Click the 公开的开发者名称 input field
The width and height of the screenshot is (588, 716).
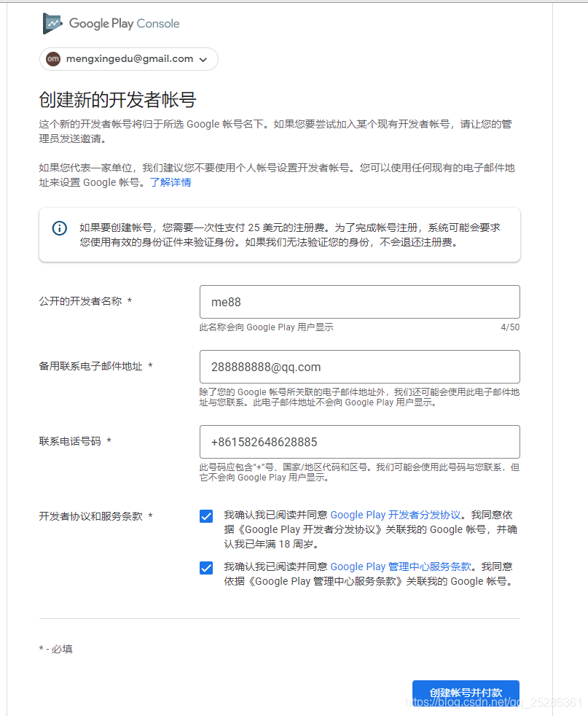coord(359,302)
